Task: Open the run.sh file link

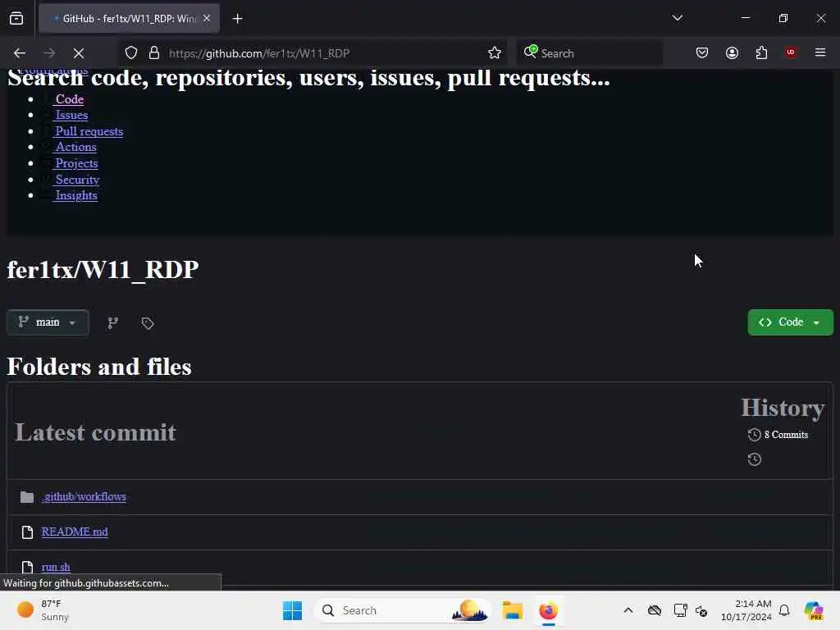Action: click(x=56, y=567)
